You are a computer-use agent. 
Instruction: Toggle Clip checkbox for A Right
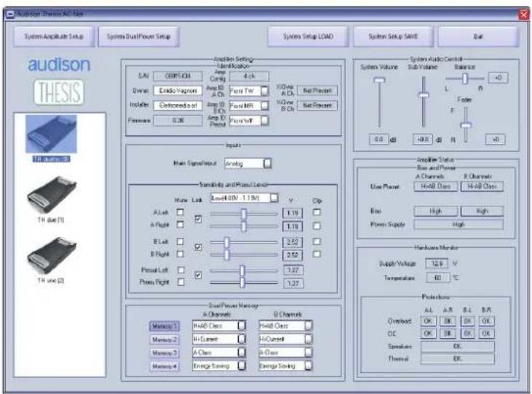317,225
